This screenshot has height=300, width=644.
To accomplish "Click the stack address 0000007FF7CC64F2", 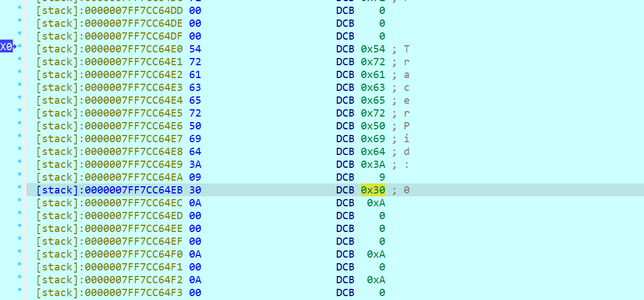I will point(110,280).
